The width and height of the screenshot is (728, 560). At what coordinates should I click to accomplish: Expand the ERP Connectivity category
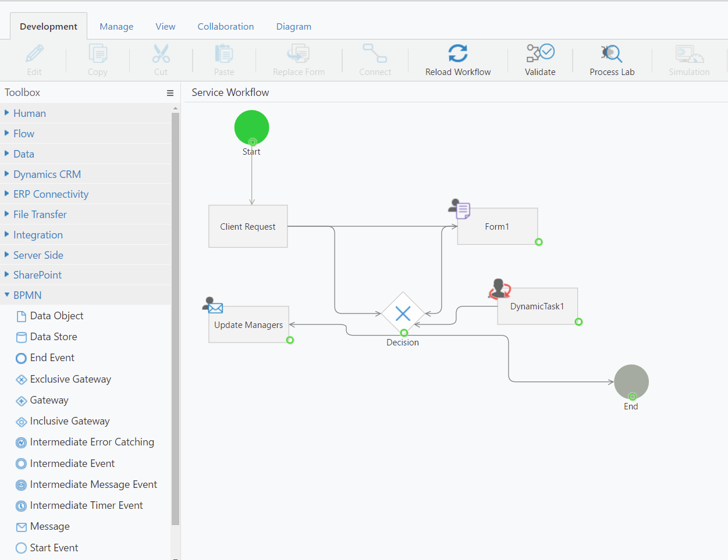click(x=86, y=194)
